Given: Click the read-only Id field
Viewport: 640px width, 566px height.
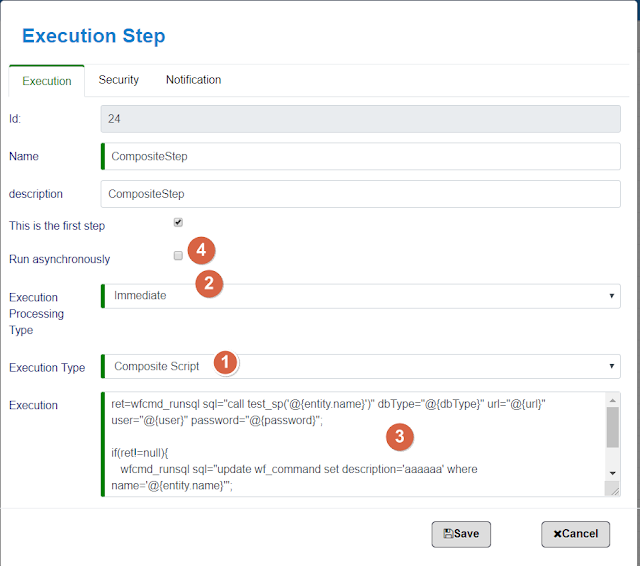Looking at the screenshot, I should click(360, 119).
